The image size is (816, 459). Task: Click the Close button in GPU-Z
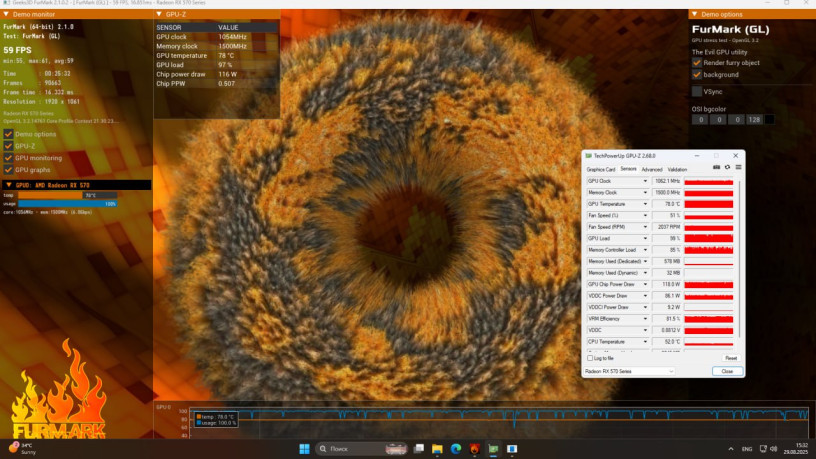click(727, 371)
